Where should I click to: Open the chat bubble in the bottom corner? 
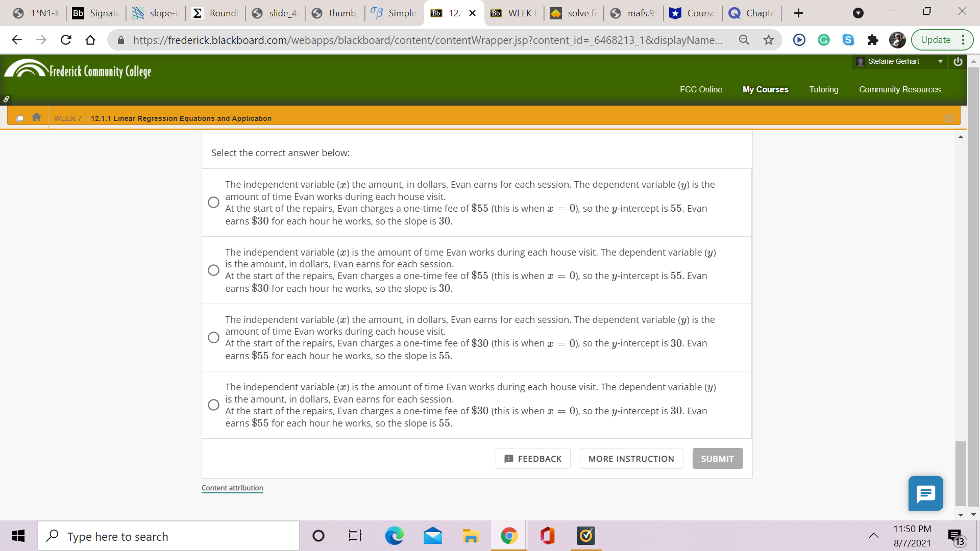click(925, 493)
